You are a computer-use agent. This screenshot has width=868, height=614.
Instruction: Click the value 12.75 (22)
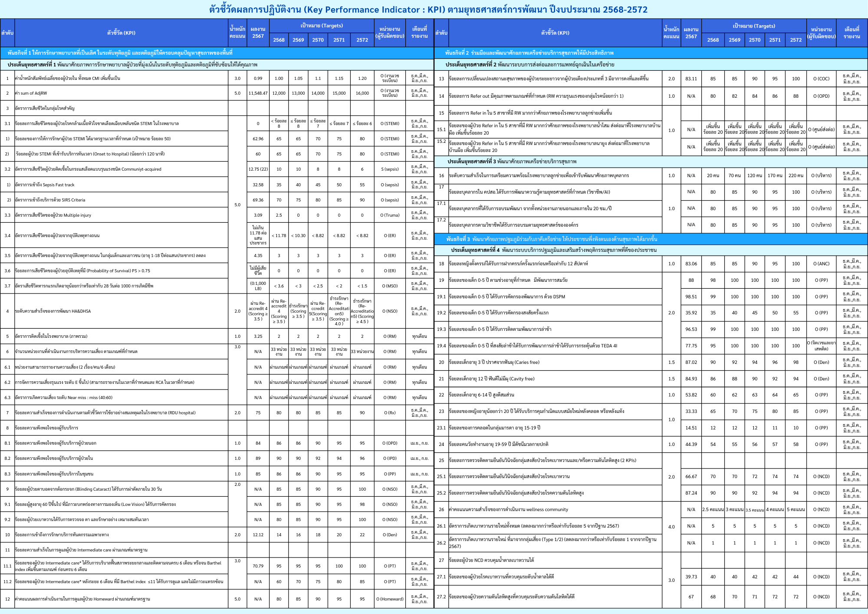tap(258, 169)
